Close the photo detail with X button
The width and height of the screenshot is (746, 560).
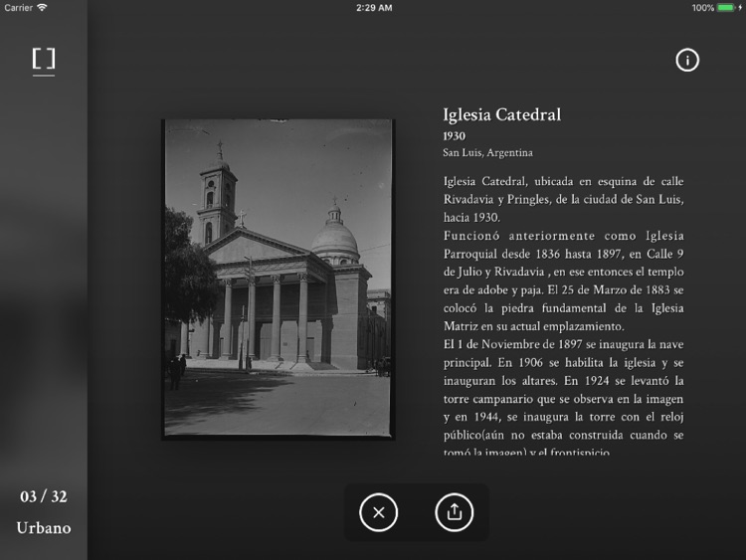coord(378,512)
